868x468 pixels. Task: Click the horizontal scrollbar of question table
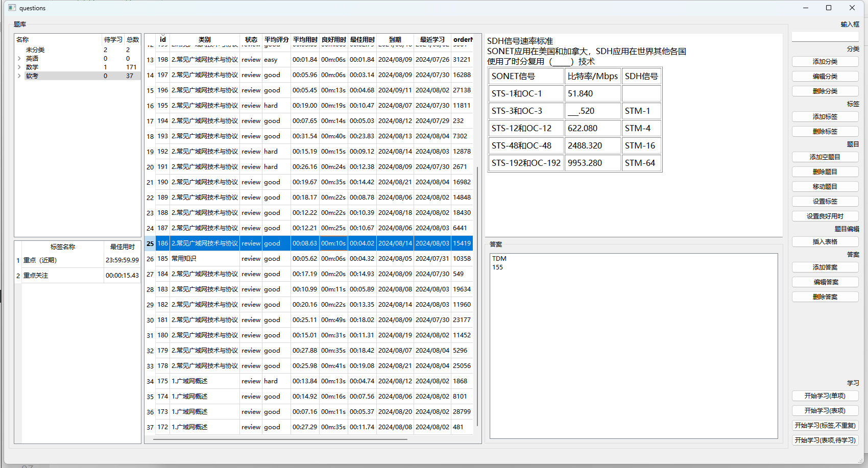coord(280,438)
